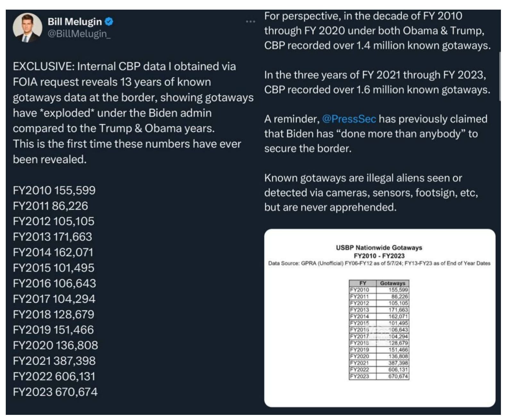Viewport: 507px width, 420px height.
Task: Select the FY2010 table row
Action: pyautogui.click(x=379, y=290)
